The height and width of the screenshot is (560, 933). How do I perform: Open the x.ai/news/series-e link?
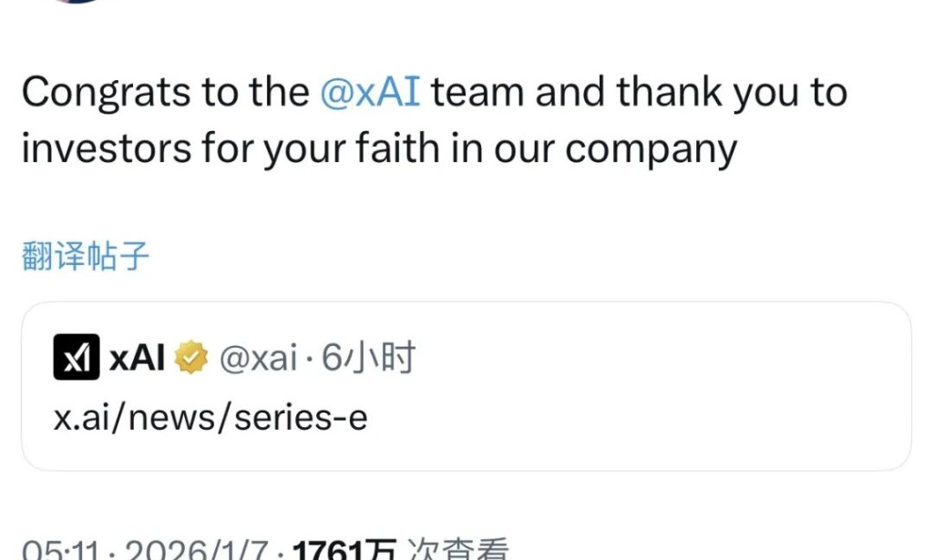[x=210, y=417]
